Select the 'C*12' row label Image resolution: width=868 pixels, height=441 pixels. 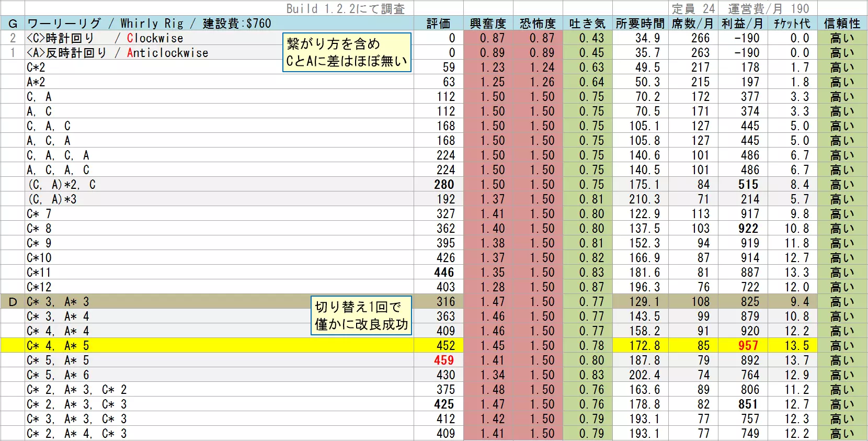coord(39,287)
